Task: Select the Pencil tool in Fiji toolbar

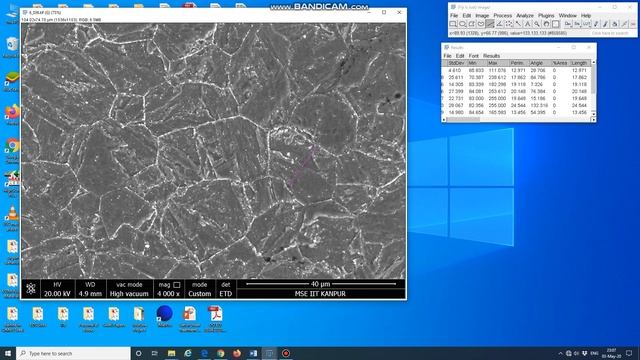Action: tap(596, 24)
